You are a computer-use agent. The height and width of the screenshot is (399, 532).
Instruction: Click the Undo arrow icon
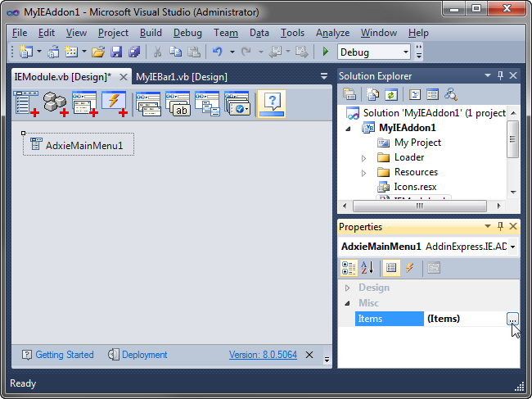[x=218, y=52]
